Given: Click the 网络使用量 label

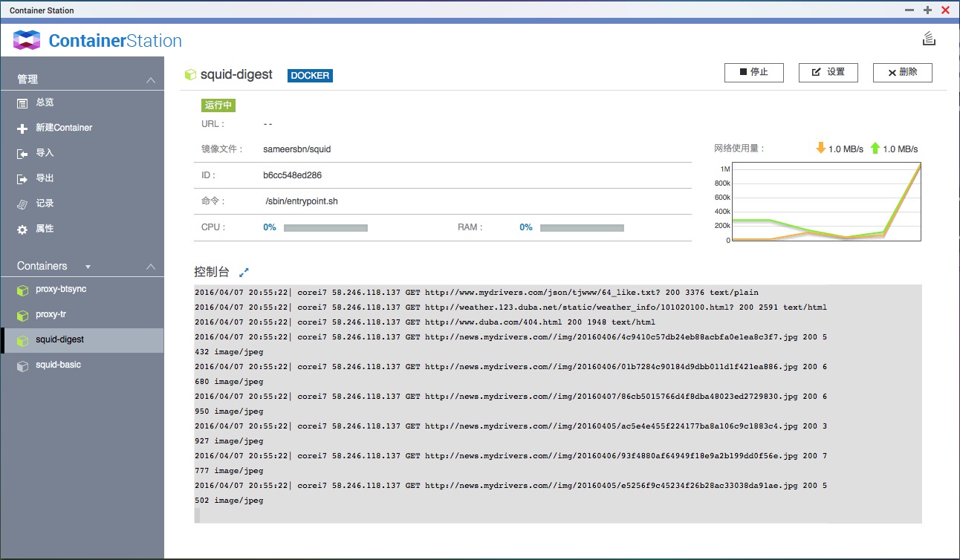Looking at the screenshot, I should (739, 149).
